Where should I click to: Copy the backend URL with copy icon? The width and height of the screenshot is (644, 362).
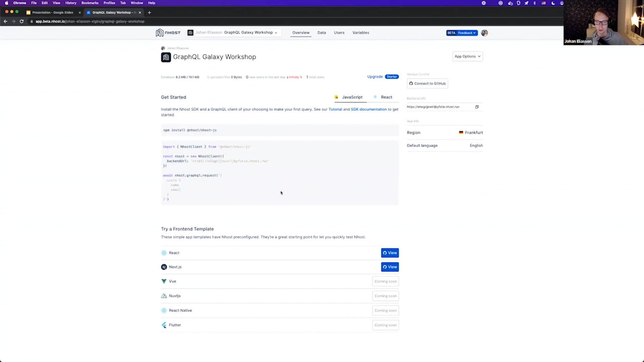(x=477, y=107)
